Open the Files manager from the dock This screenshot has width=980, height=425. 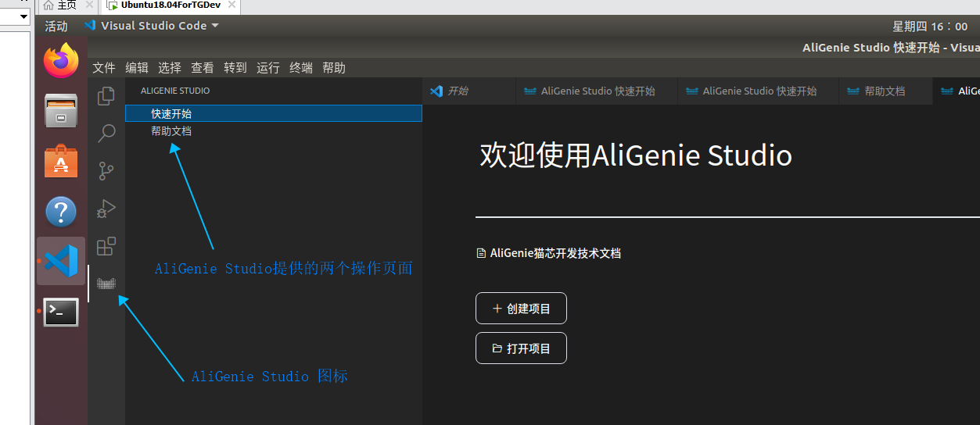61,111
